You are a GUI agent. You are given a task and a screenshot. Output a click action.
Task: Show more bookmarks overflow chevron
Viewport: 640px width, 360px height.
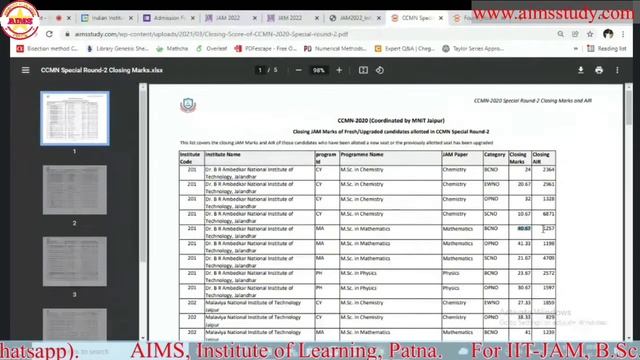pos(576,49)
